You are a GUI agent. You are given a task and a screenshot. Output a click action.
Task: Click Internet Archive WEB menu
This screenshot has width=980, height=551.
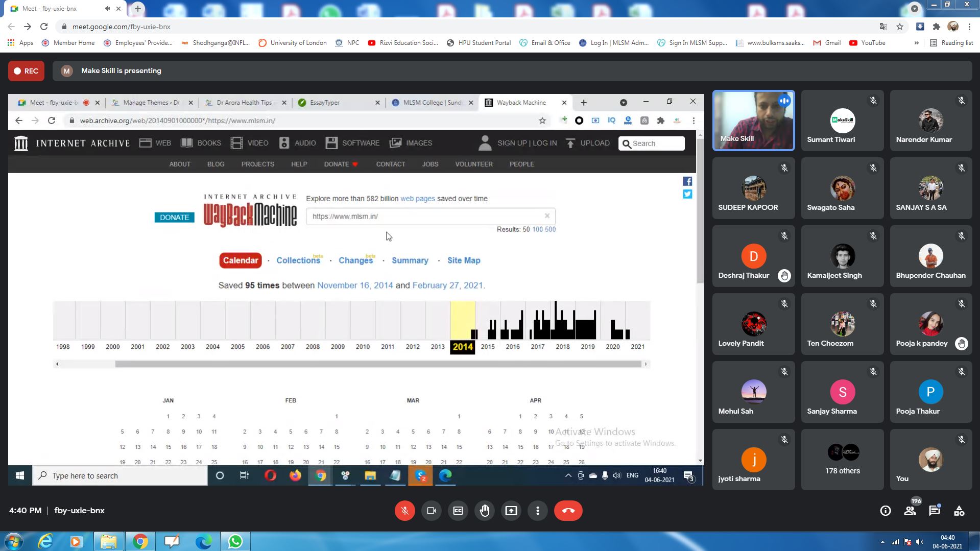click(155, 143)
